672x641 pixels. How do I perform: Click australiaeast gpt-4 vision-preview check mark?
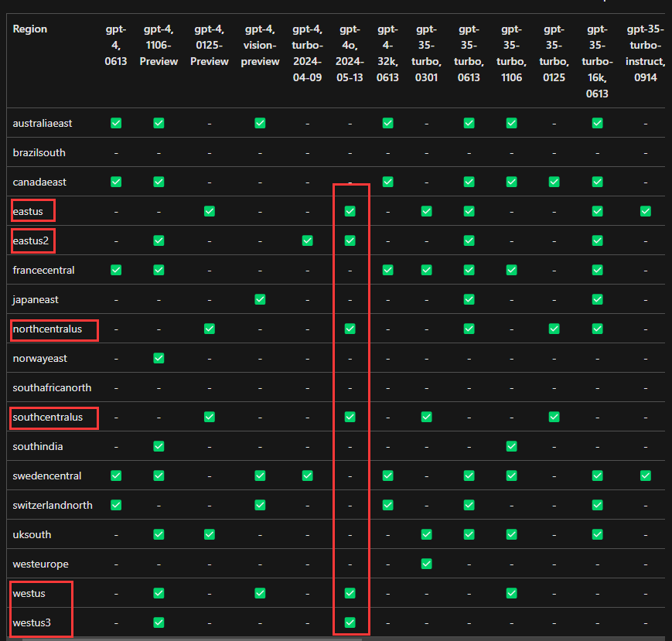(260, 124)
